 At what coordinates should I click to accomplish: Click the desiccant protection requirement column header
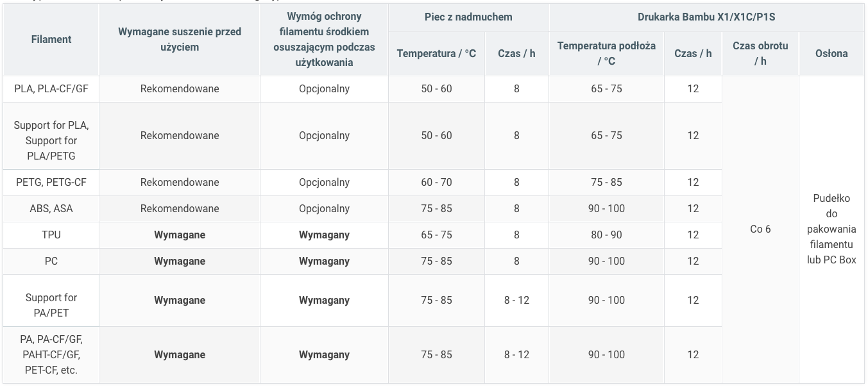tap(324, 39)
